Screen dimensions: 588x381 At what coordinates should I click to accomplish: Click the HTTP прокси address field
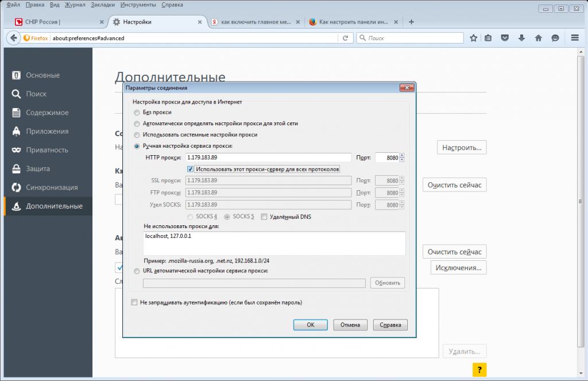click(x=268, y=157)
